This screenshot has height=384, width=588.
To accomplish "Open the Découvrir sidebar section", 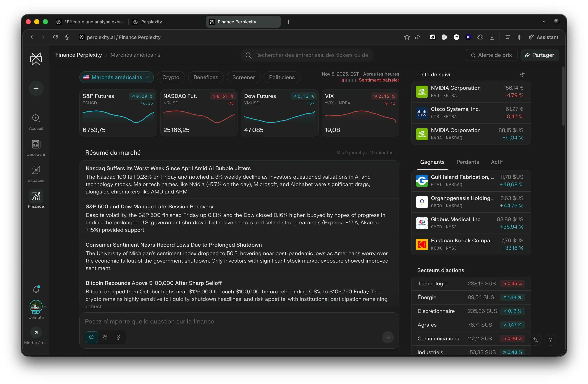I will click(x=36, y=148).
